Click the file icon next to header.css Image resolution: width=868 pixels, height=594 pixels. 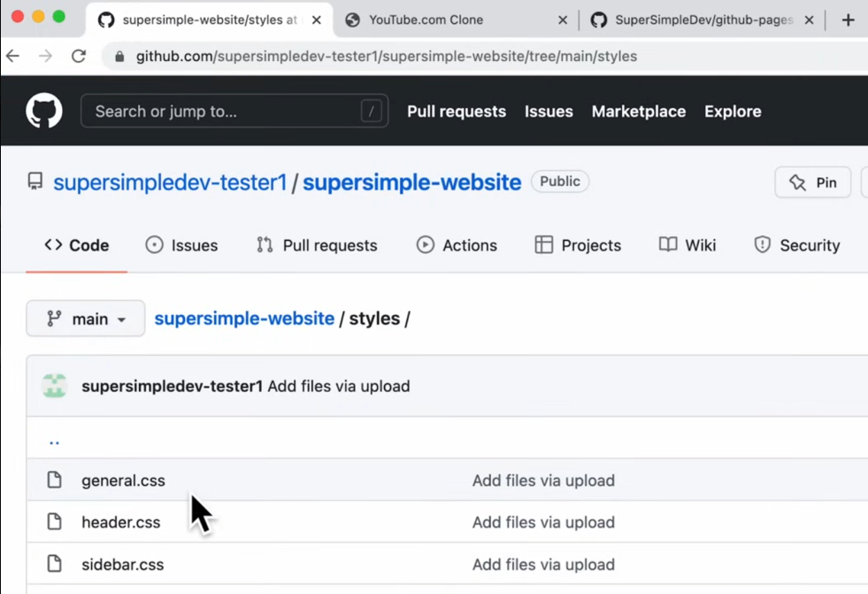coord(54,521)
